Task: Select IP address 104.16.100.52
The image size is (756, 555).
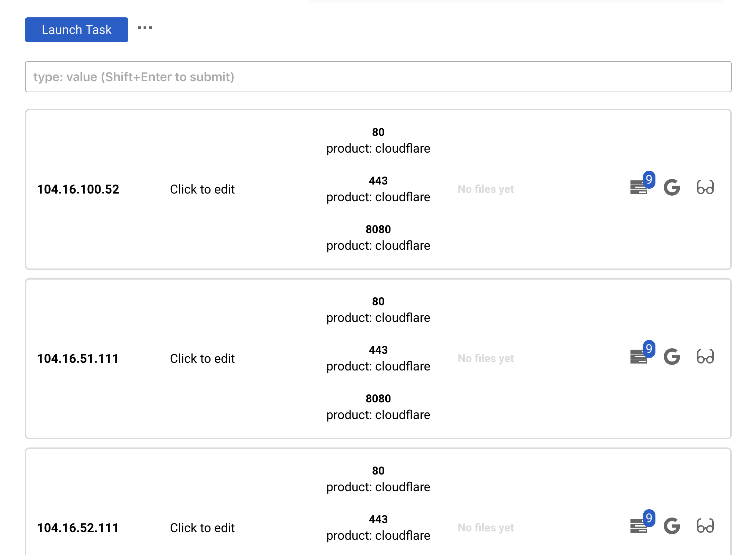Action: click(x=78, y=189)
